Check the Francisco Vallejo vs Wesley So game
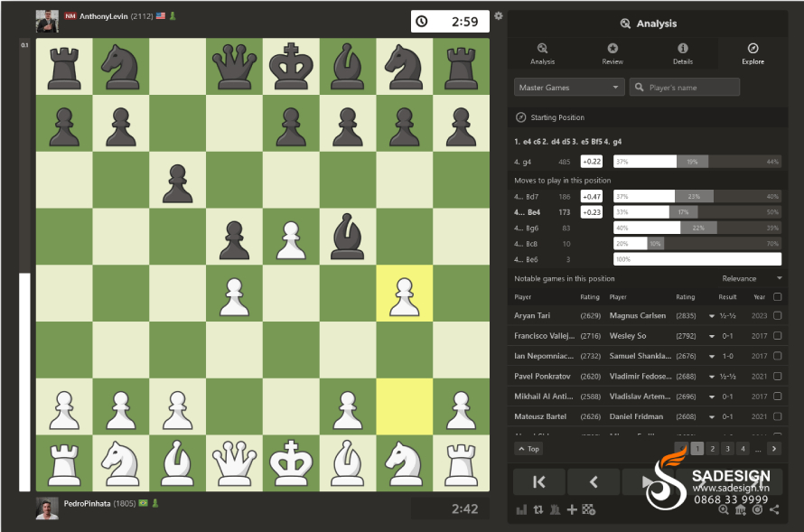 [777, 336]
